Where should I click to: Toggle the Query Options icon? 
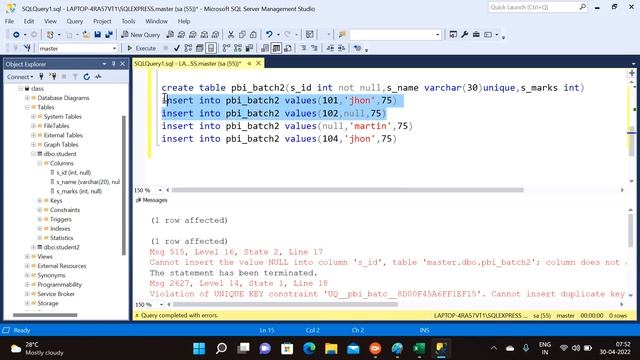click(x=200, y=48)
